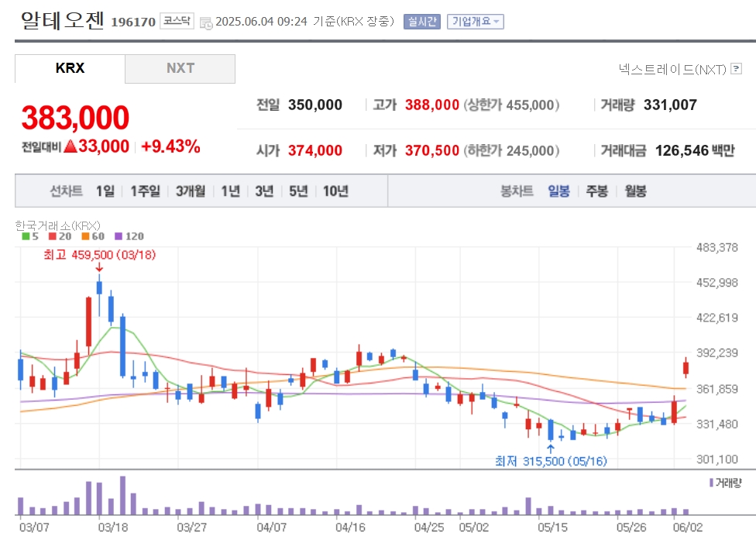The height and width of the screenshot is (557, 756).
Task: Switch to the NXT tab
Action: click(x=180, y=68)
